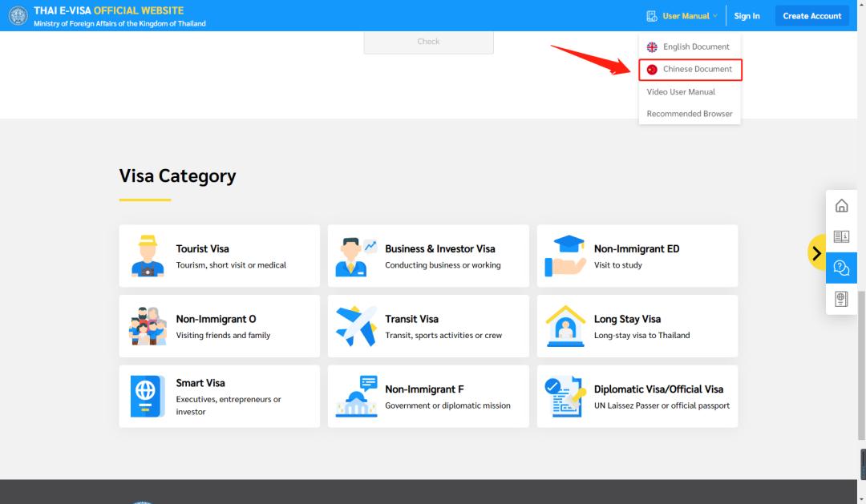The height and width of the screenshot is (504, 866).
Task: Click 'Transit, sports activities or crew' text
Action: point(443,335)
